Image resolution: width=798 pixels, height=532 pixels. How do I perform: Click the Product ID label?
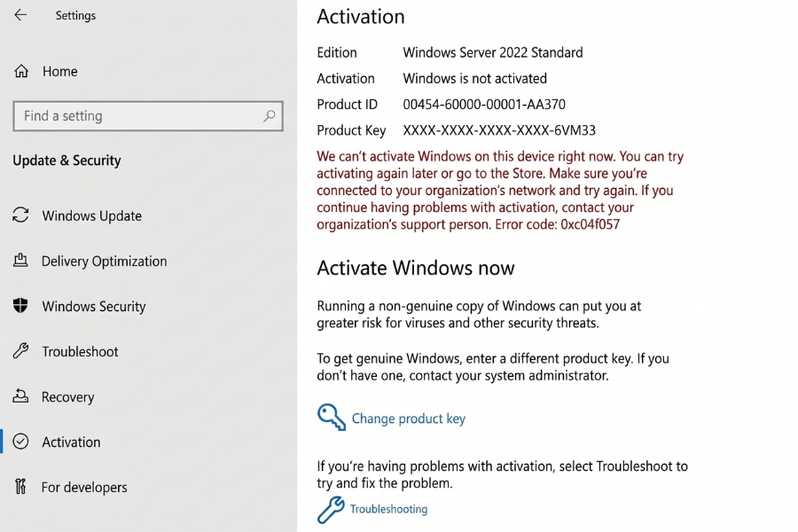[347, 105]
